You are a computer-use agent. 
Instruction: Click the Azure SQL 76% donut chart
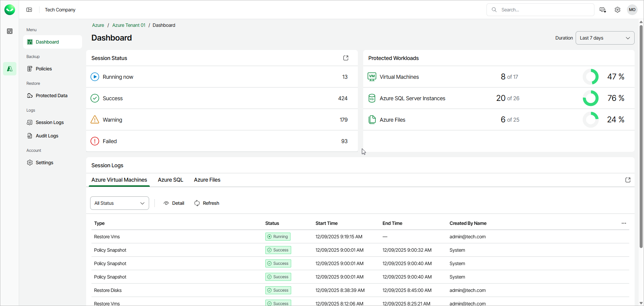click(x=591, y=98)
